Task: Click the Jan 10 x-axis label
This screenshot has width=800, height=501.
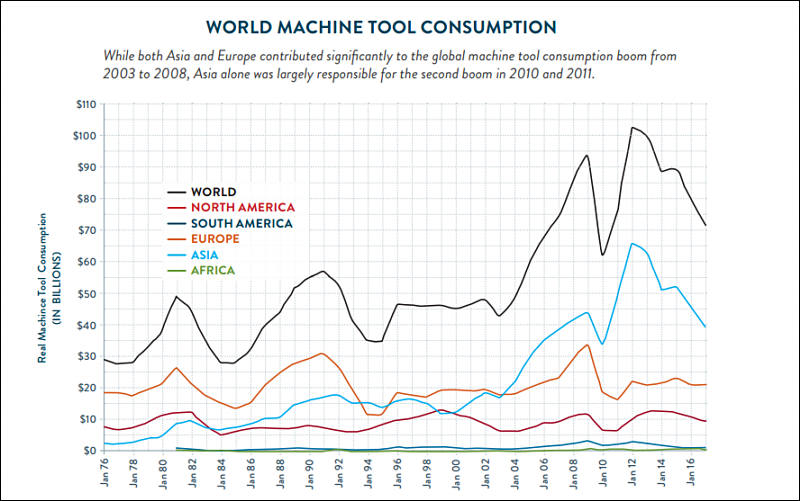Action: coord(604,472)
